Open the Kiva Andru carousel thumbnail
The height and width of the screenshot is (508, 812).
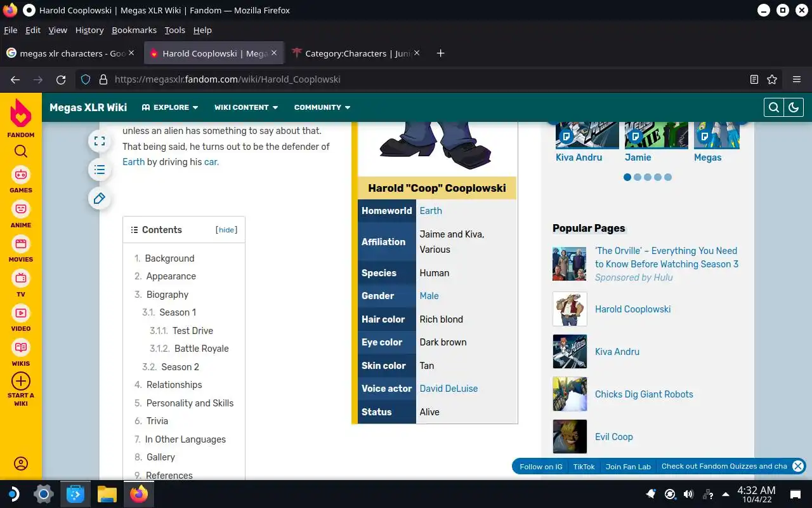[x=587, y=135]
